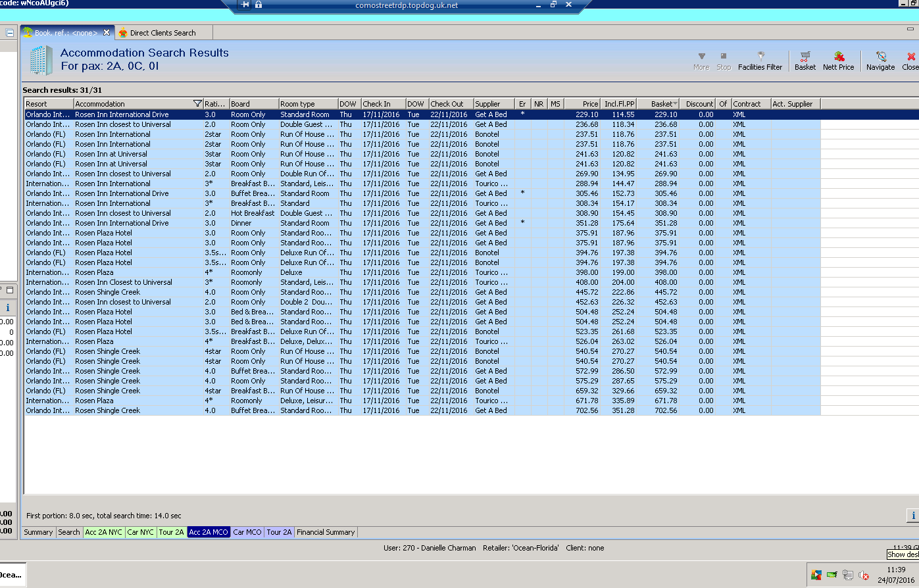Click the 'Search results: 31/31' label
This screenshot has width=919, height=588.
click(x=62, y=90)
